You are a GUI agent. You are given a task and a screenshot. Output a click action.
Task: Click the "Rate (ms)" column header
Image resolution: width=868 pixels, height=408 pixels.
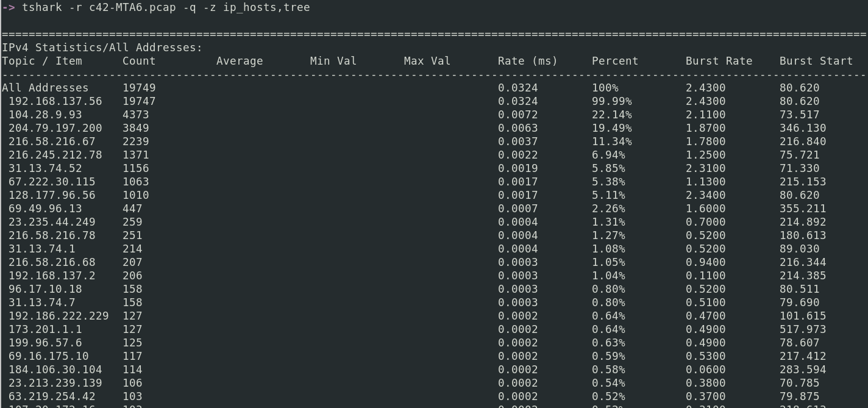click(x=527, y=61)
